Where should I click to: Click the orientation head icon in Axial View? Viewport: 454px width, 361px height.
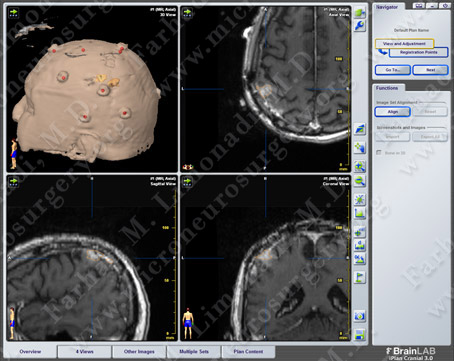click(188, 167)
